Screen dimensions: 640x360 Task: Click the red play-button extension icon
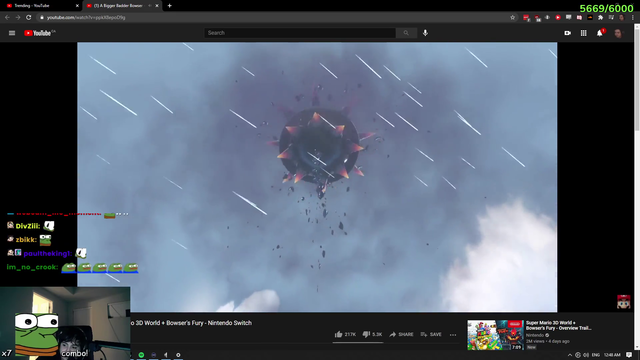558,18
